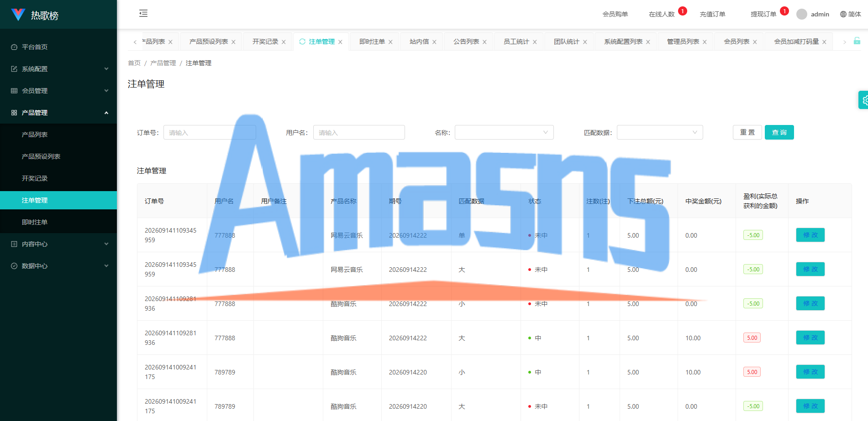This screenshot has width=868, height=421.
Task: Collapse the 产品管理 sidebar menu
Action: pos(58,113)
